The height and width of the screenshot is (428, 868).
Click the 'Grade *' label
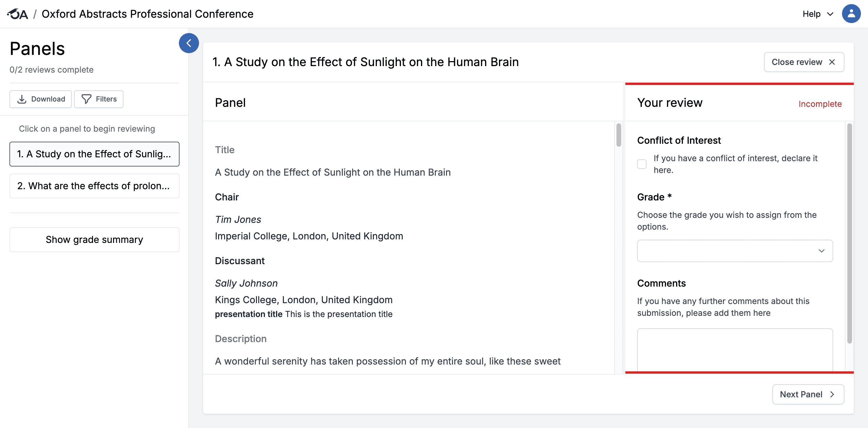click(654, 197)
